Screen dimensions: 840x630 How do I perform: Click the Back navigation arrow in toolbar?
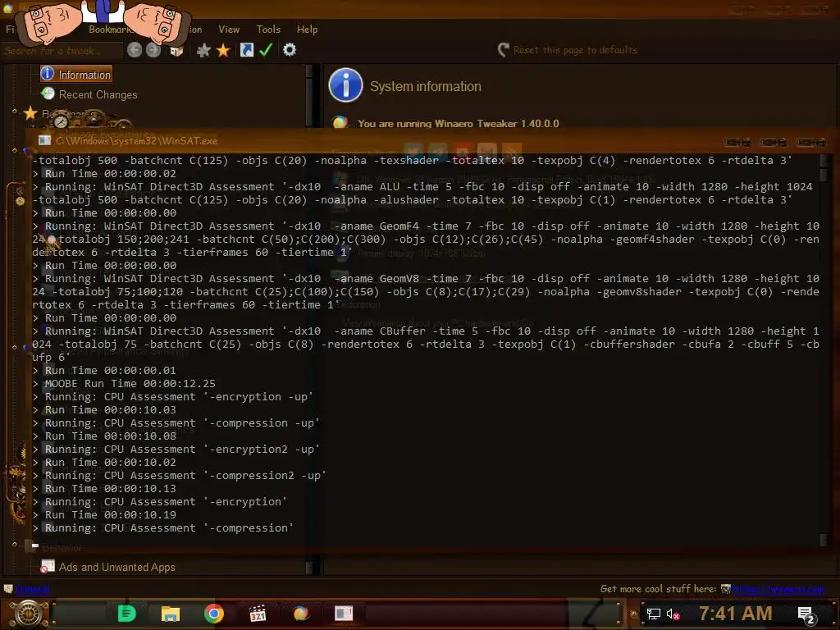click(135, 50)
